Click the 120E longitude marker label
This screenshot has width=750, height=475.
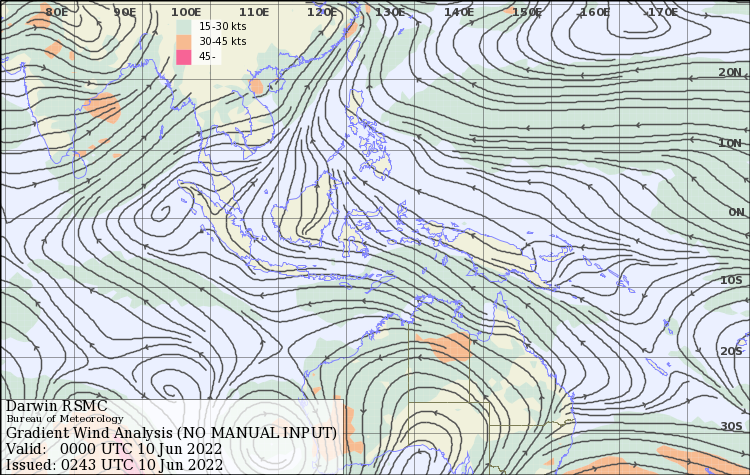click(x=322, y=12)
